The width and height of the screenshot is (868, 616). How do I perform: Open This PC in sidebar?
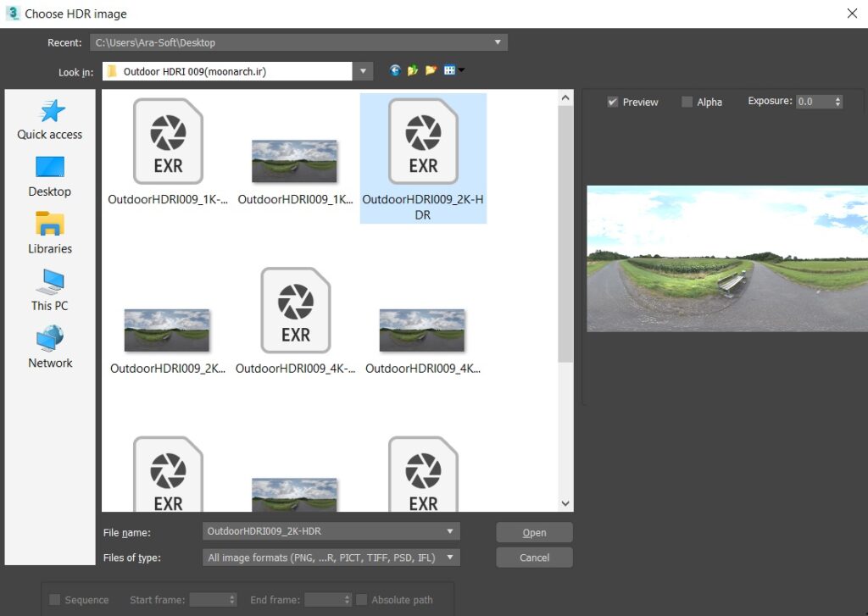[50, 291]
